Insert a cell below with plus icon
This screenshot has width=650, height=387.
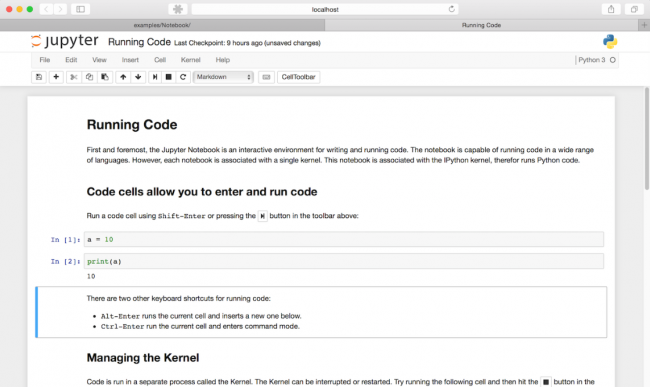point(56,77)
